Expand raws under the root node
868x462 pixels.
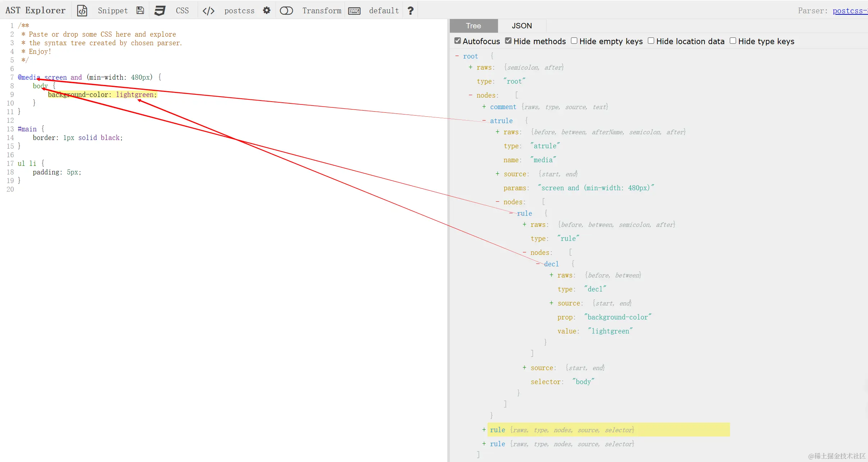pyautogui.click(x=470, y=67)
